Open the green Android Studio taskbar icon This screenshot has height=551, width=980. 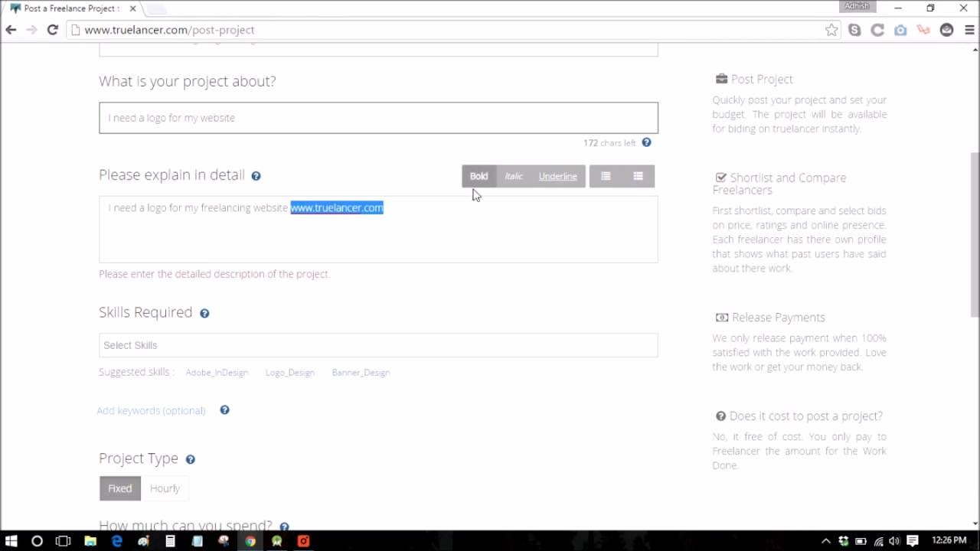[277, 541]
